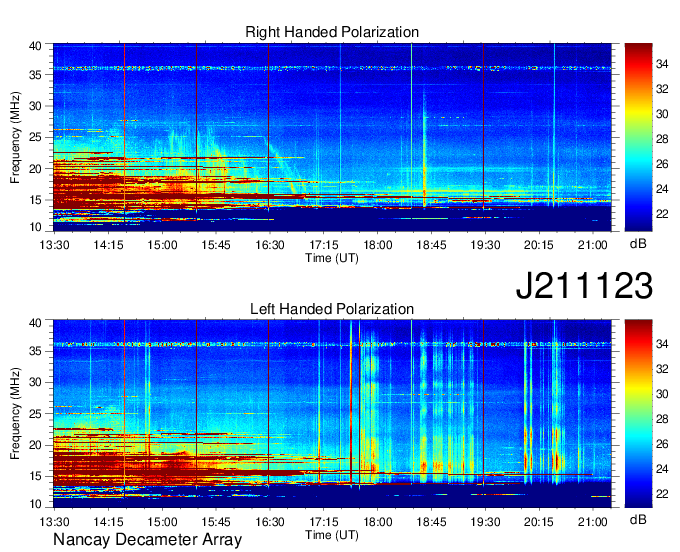Click the 18:00 time tick on Right Handed plot
This screenshot has height=552, width=680.
click(377, 245)
